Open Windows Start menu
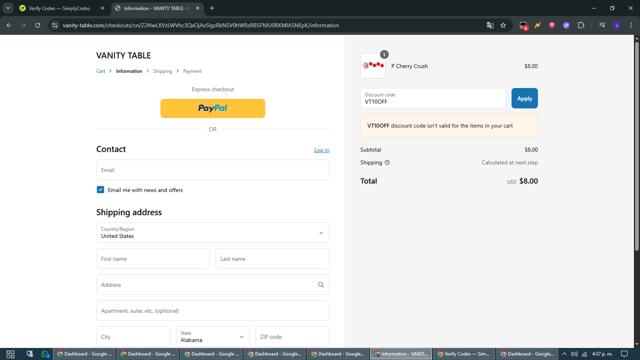The height and width of the screenshot is (360, 640). coord(10,354)
